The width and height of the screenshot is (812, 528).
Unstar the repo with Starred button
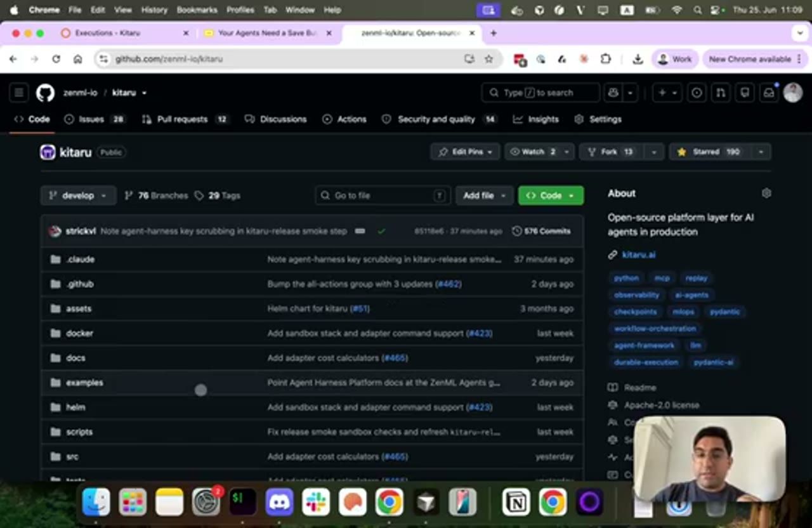709,152
